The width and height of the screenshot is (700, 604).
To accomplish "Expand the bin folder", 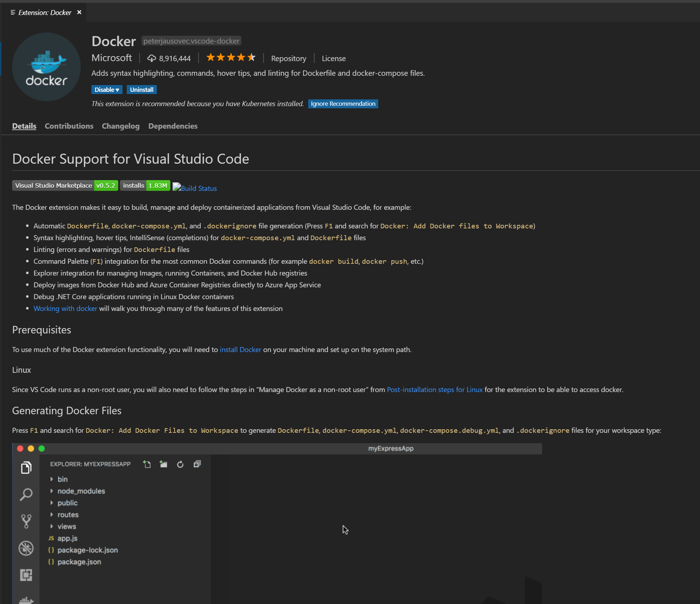I will 62,479.
